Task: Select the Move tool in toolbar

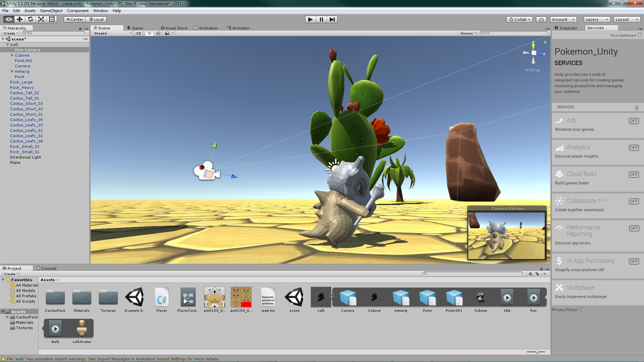Action: point(19,19)
